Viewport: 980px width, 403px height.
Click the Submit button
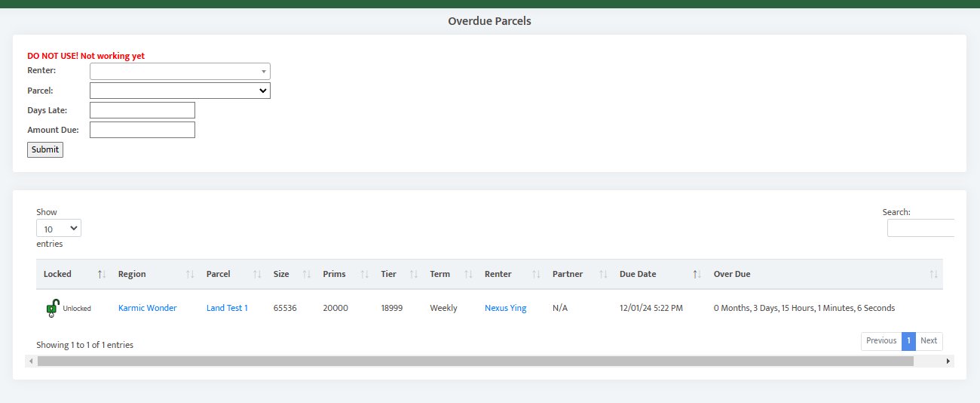(x=45, y=149)
